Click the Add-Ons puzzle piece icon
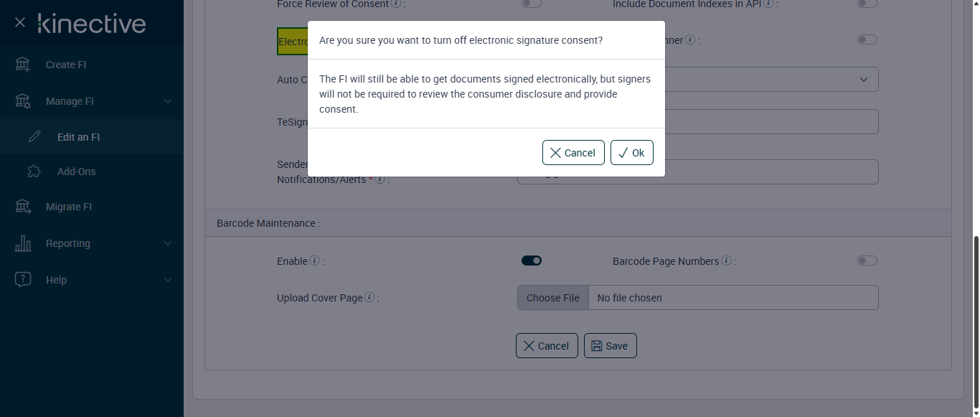The height and width of the screenshot is (417, 980). pos(34,172)
